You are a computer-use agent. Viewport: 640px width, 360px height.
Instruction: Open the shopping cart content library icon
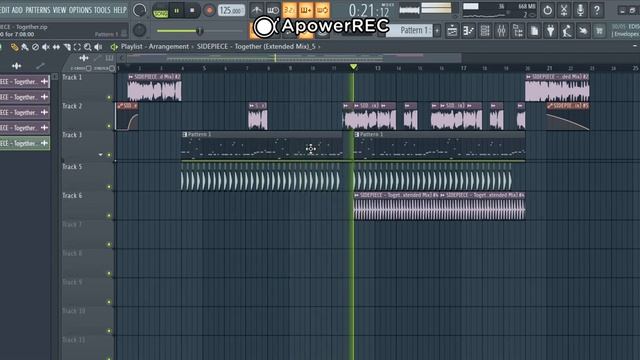599,31
